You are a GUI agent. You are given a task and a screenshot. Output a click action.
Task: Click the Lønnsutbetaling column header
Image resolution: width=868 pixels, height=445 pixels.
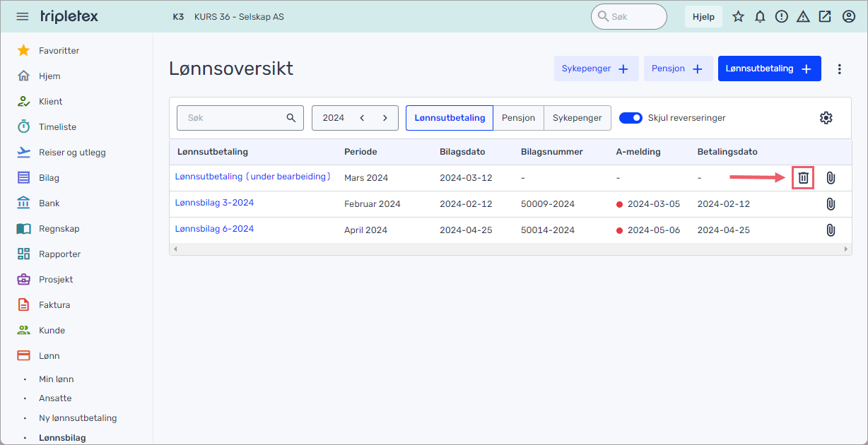tap(213, 152)
